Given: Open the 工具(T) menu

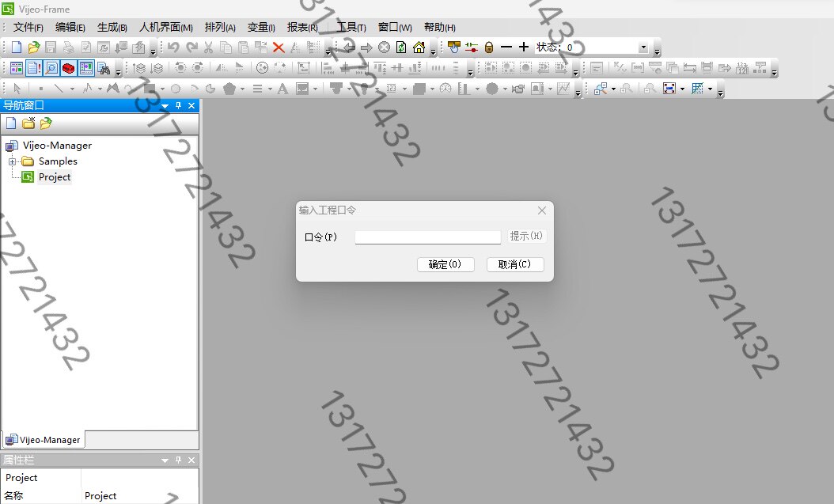Looking at the screenshot, I should pos(351,27).
